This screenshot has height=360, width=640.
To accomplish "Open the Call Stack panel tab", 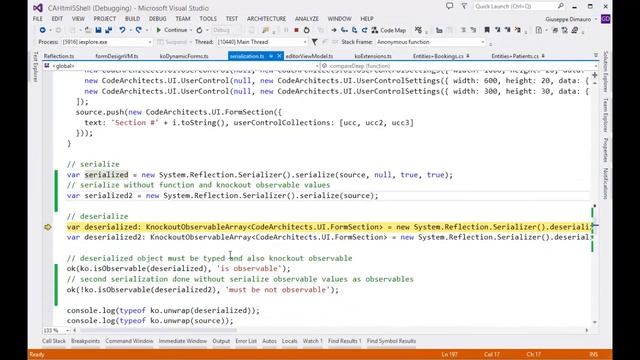I will [54, 341].
